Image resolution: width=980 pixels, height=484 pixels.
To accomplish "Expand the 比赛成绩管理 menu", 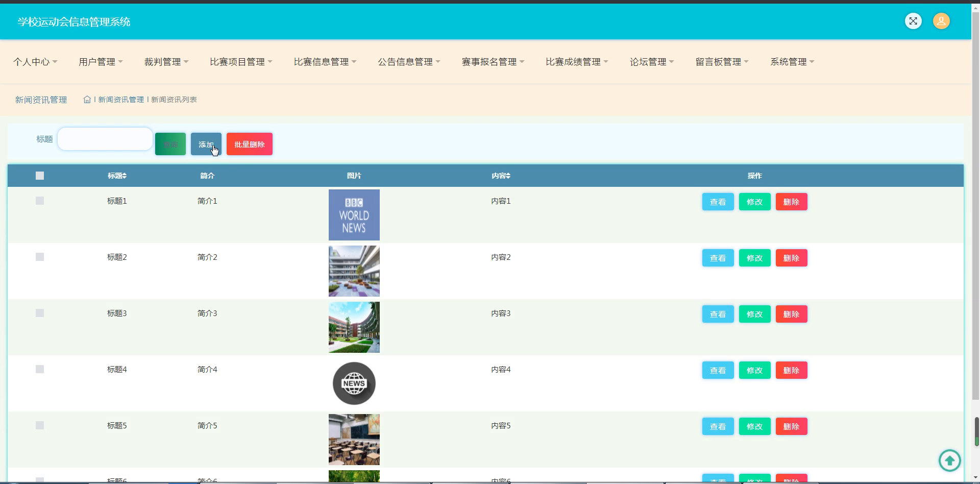I will tap(577, 62).
